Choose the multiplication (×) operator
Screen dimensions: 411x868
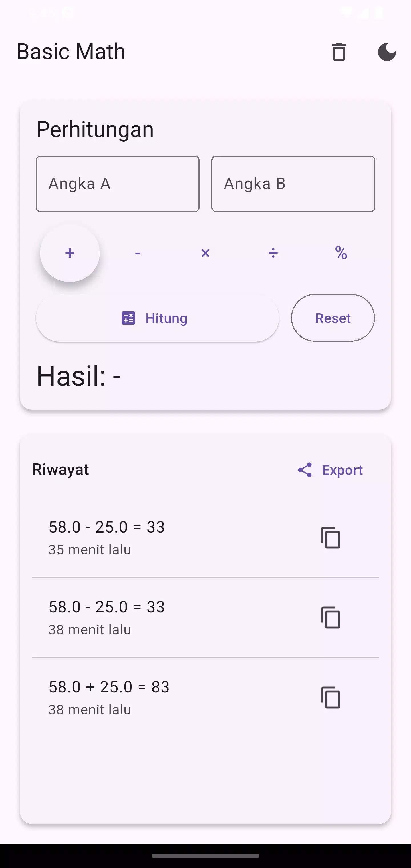tap(205, 253)
